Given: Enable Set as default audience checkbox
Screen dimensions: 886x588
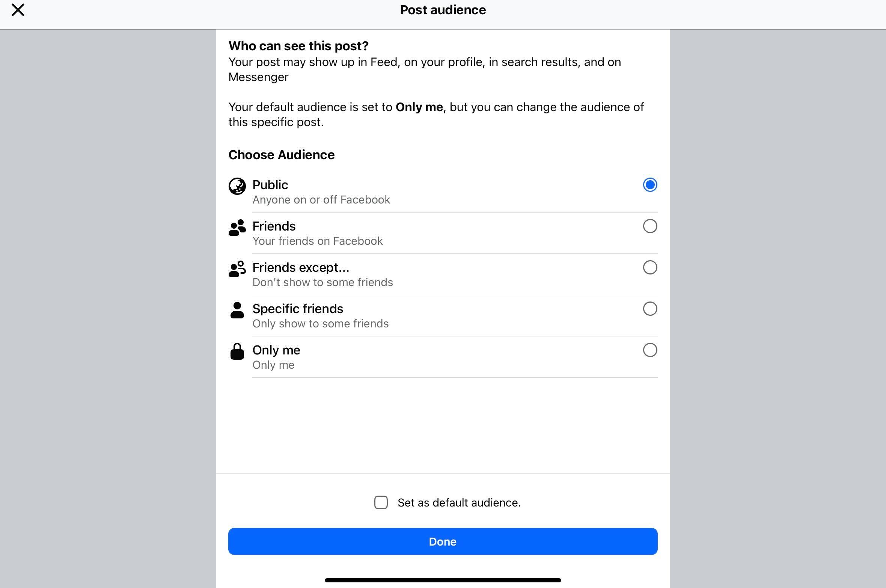Looking at the screenshot, I should (381, 502).
